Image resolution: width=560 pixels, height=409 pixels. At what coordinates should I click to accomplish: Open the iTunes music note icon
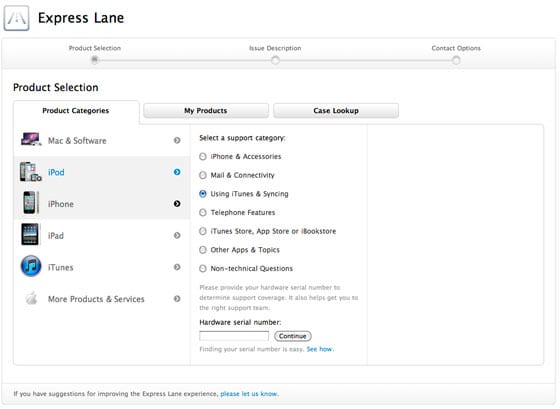coord(31,266)
